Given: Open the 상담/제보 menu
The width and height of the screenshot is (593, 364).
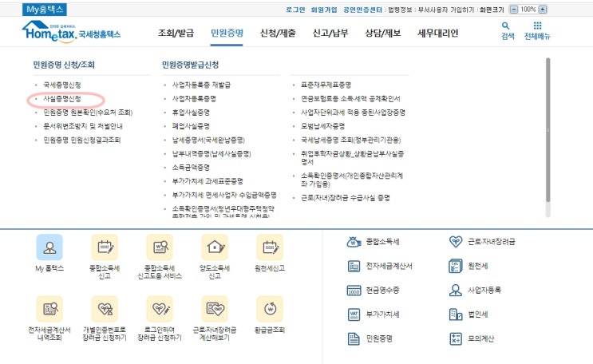Looking at the screenshot, I should coord(383,34).
